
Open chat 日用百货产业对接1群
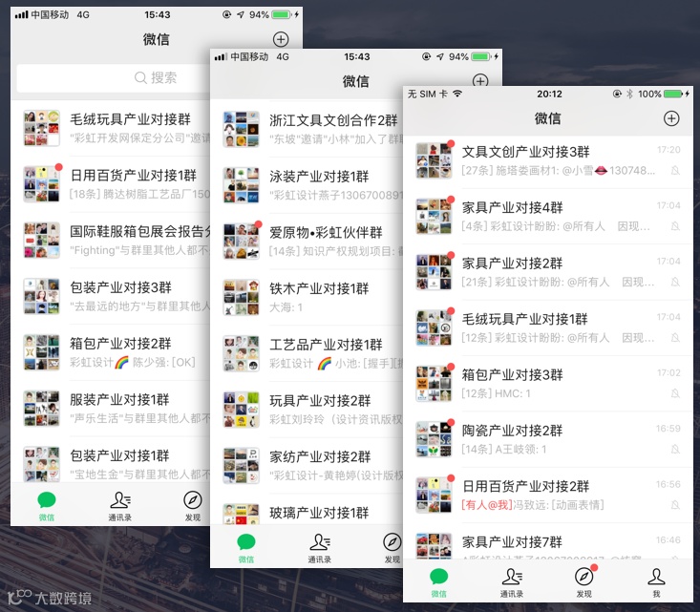pyautogui.click(x=110, y=184)
